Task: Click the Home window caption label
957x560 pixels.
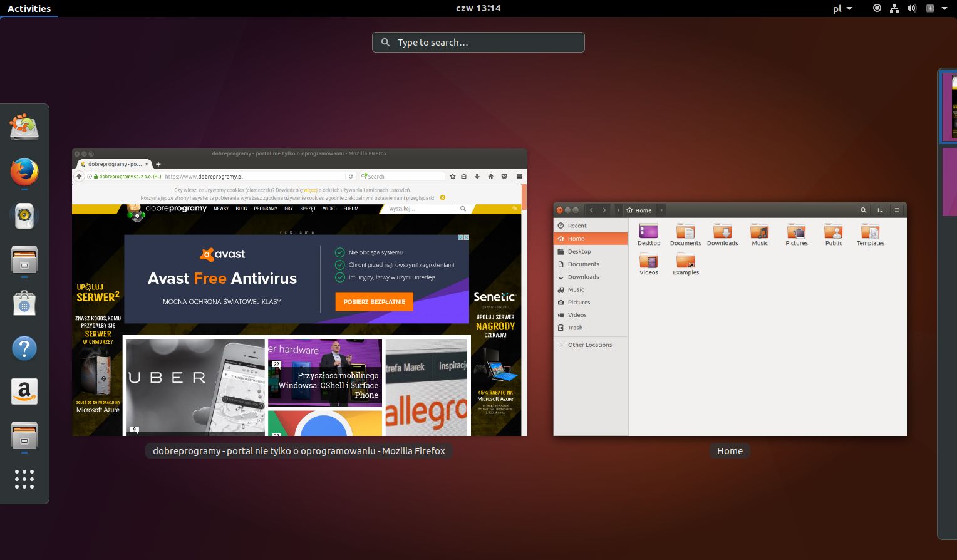Action: (x=730, y=451)
